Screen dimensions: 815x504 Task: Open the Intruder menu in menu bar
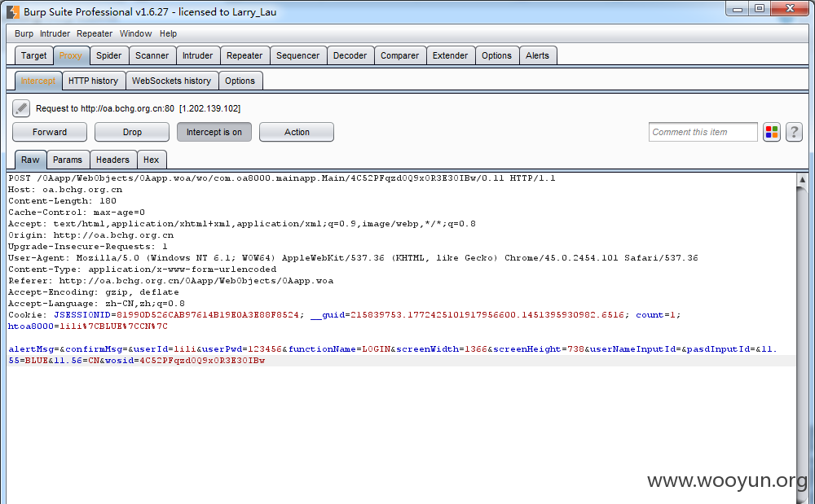click(x=55, y=33)
